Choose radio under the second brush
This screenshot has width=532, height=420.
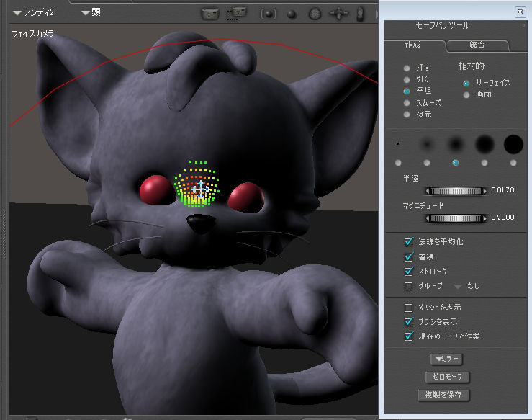coord(427,163)
